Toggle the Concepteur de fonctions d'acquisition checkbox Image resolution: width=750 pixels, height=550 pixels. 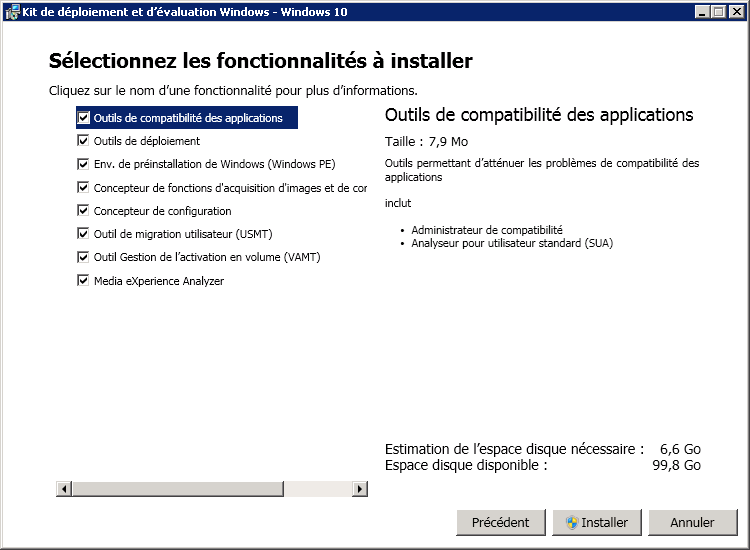(84, 187)
